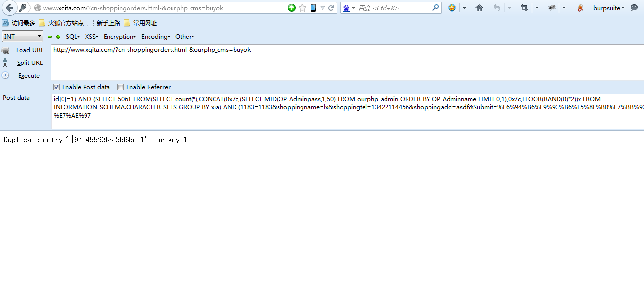This screenshot has height=286, width=644.
Task: Click the green minus icon in HackBar
Action: [x=50, y=37]
